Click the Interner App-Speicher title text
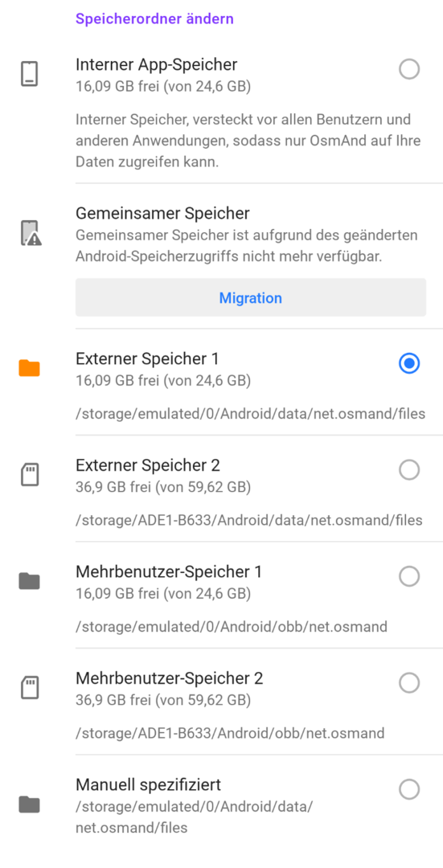Viewport: 443px width, 868px height. 157,65
